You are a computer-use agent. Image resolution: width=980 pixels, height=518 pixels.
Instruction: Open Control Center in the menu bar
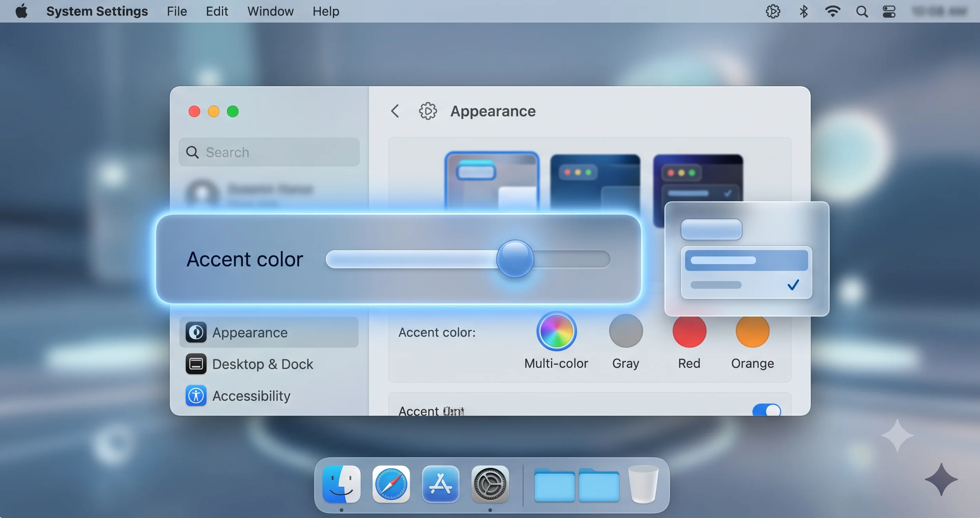coord(889,11)
